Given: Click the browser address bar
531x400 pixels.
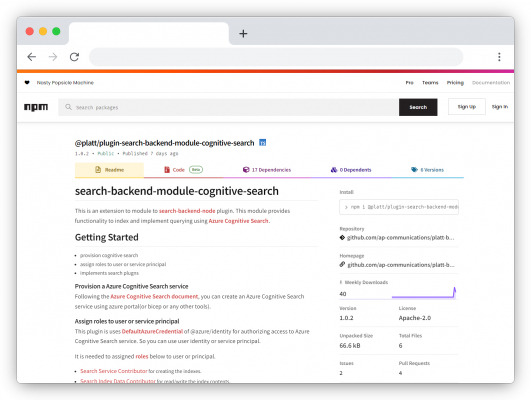Looking at the screenshot, I should (276, 57).
